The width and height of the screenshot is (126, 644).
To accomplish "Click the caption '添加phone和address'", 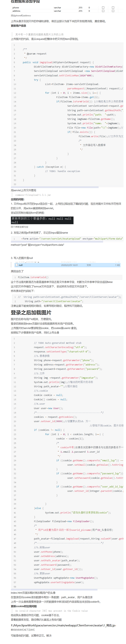I will coord(21,15).
